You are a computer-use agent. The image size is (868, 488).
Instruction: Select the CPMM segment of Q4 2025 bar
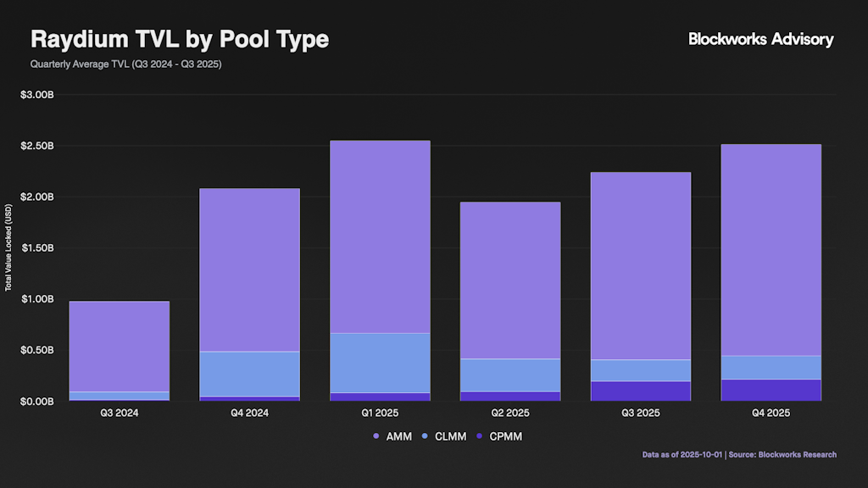(x=771, y=390)
